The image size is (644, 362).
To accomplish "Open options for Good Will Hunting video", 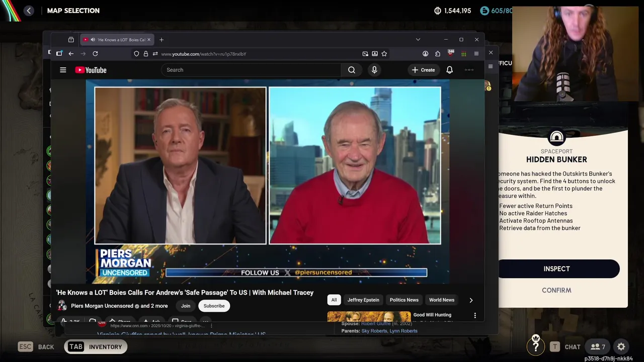I will pyautogui.click(x=475, y=315).
